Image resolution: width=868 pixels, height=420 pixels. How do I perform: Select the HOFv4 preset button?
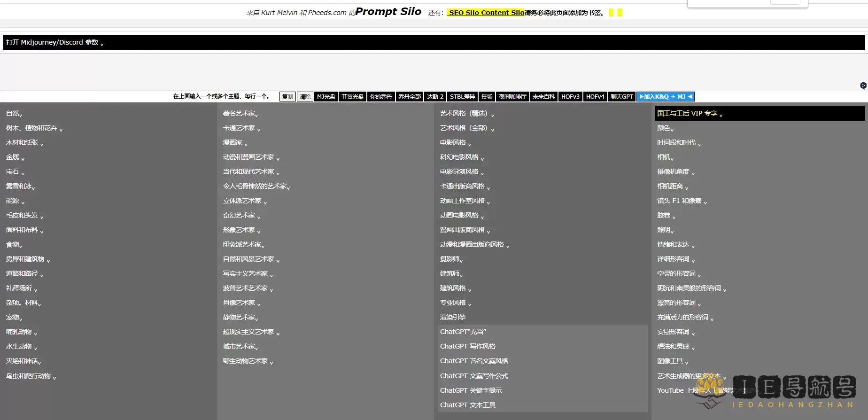[595, 97]
